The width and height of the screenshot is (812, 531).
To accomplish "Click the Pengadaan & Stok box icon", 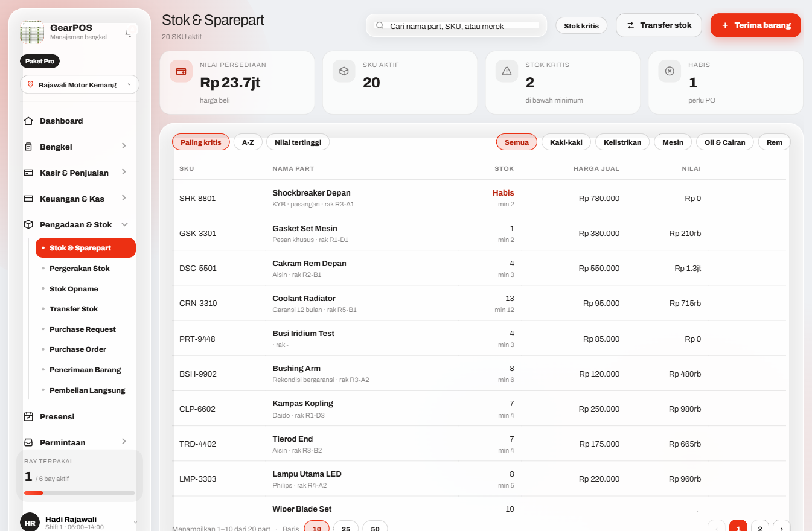I will click(28, 224).
